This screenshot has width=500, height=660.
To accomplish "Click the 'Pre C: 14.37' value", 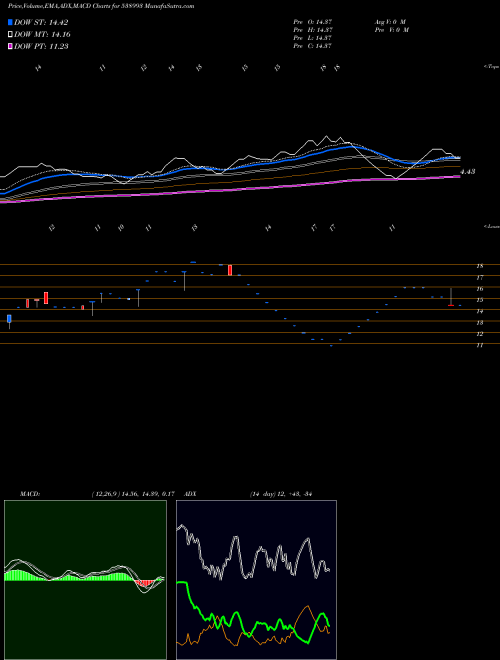I will [x=313, y=46].
